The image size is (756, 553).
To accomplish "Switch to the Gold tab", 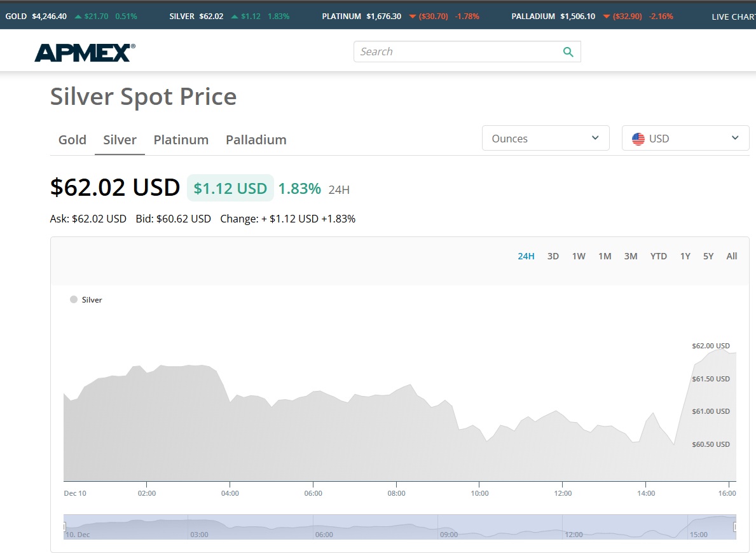I will point(72,140).
